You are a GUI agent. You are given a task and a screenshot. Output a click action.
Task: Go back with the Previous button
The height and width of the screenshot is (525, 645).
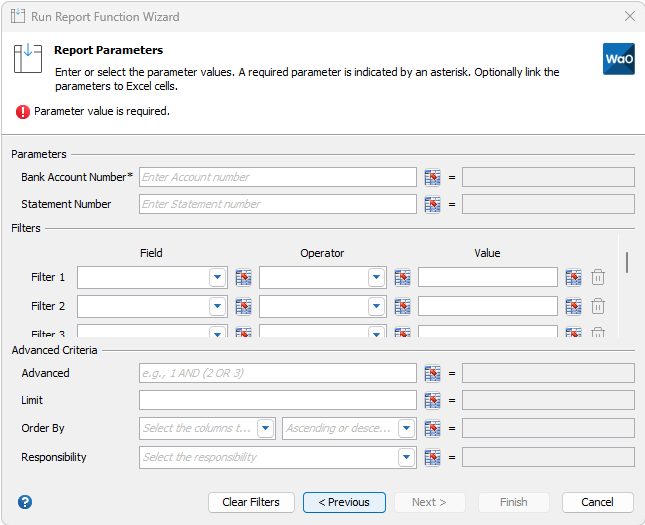click(344, 502)
